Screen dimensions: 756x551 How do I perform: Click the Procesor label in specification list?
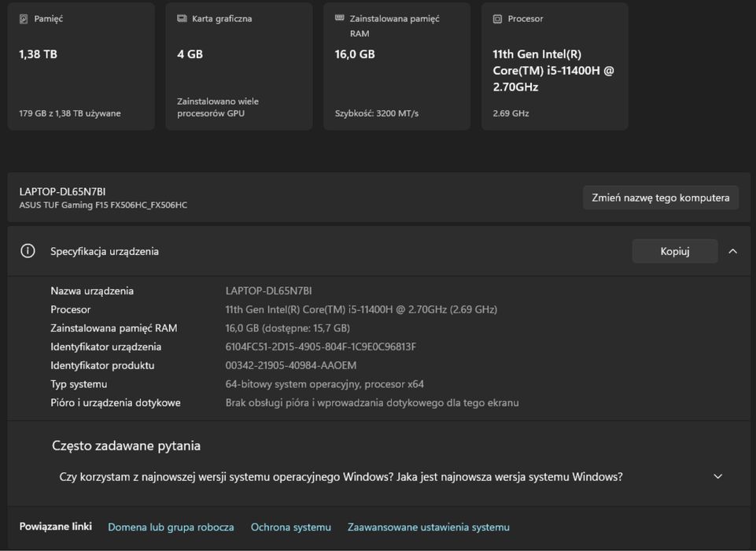click(x=70, y=310)
